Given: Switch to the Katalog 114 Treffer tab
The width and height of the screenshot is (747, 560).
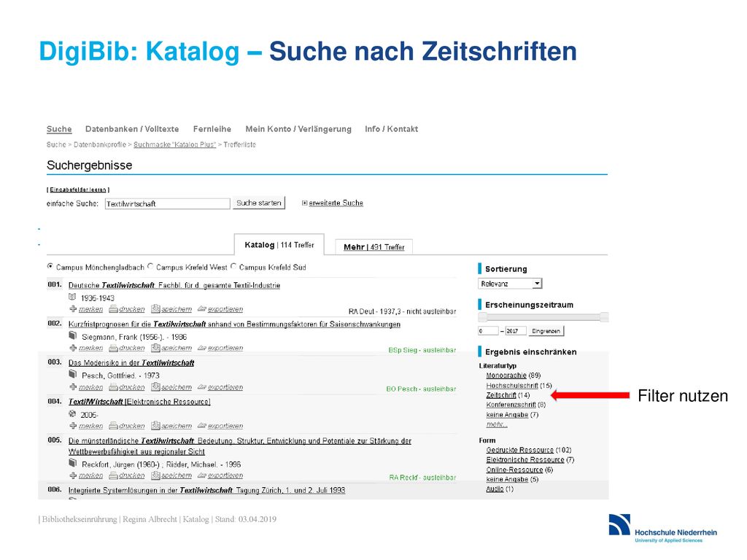Looking at the screenshot, I should 279,245.
